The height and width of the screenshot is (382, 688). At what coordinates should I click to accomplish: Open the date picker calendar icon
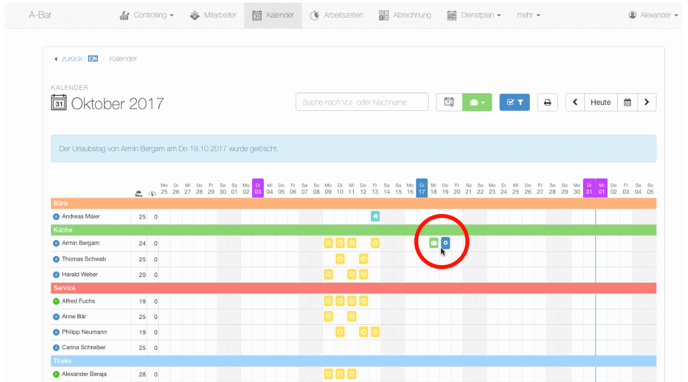627,102
